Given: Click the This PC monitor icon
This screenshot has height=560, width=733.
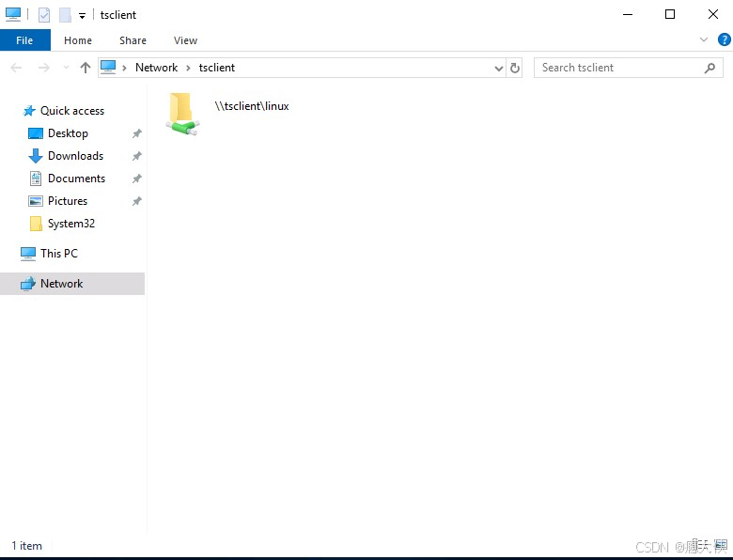Looking at the screenshot, I should [x=28, y=254].
